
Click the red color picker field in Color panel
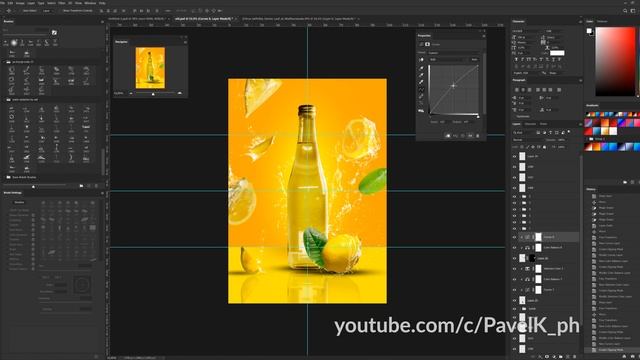point(615,62)
